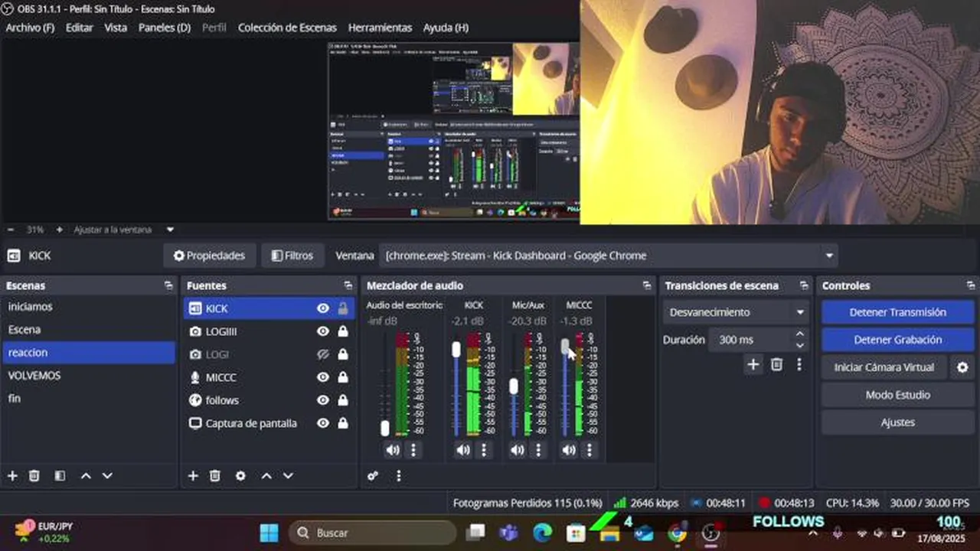This screenshot has height=551, width=980.
Task: Pop out the Mezclador de audio panel
Action: point(647,285)
